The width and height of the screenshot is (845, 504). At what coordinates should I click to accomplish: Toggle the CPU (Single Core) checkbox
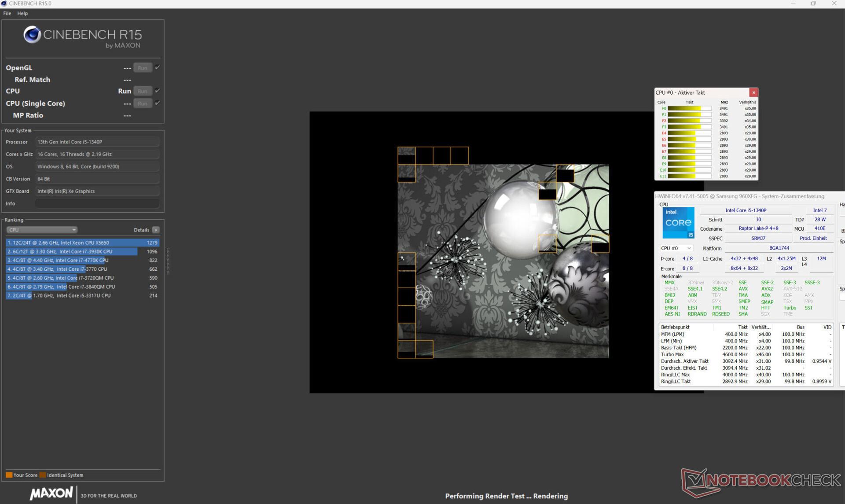coord(158,103)
